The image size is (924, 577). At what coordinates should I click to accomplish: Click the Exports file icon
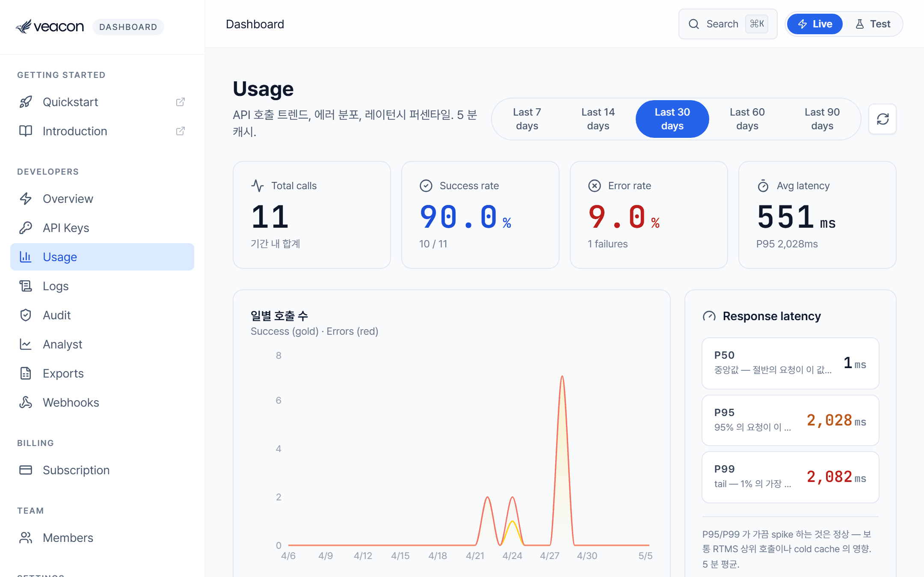[26, 373]
